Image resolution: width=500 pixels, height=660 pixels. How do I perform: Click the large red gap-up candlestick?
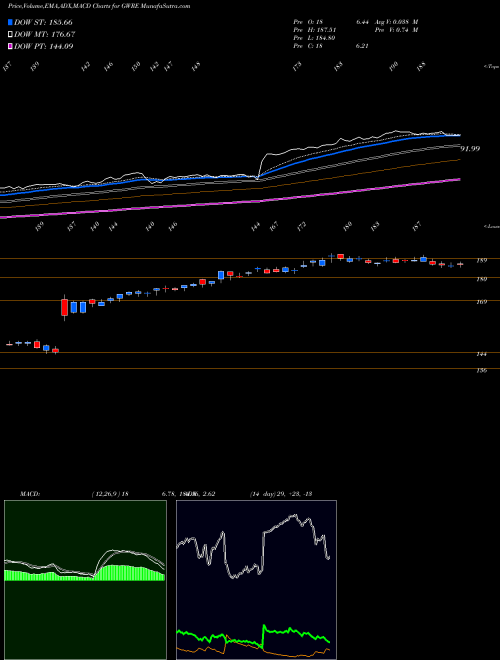[x=64, y=307]
